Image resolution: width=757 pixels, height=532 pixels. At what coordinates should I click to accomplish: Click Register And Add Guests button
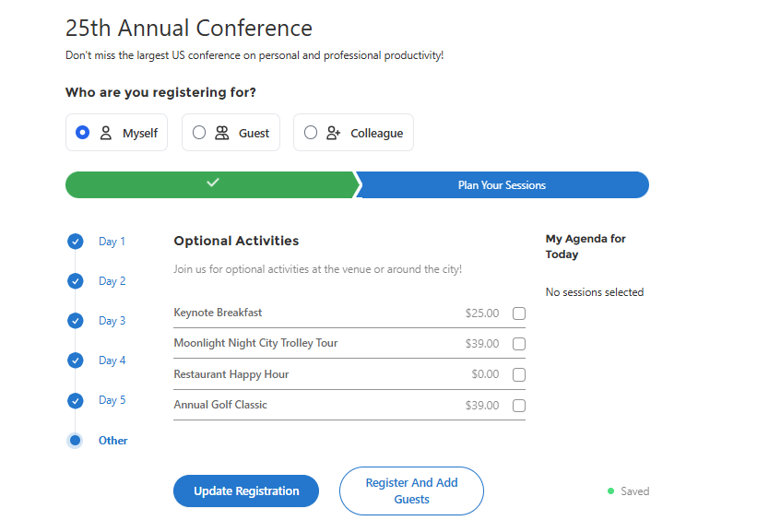click(412, 491)
